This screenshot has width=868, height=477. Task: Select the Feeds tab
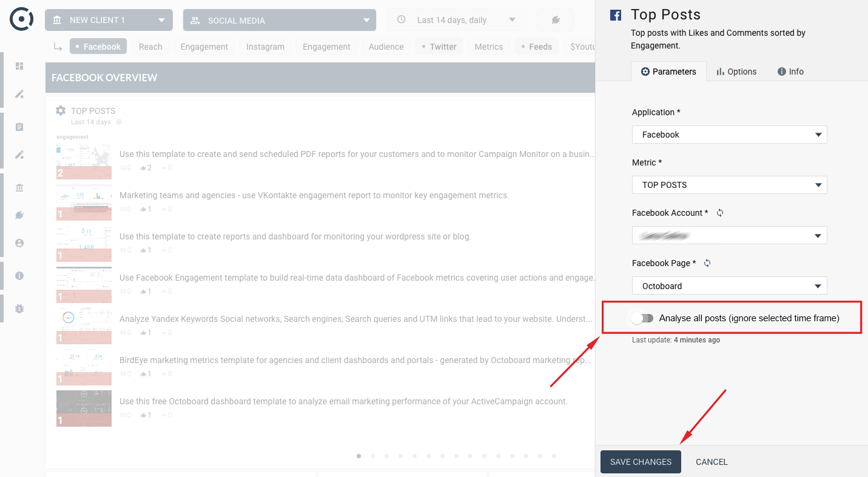click(x=537, y=47)
